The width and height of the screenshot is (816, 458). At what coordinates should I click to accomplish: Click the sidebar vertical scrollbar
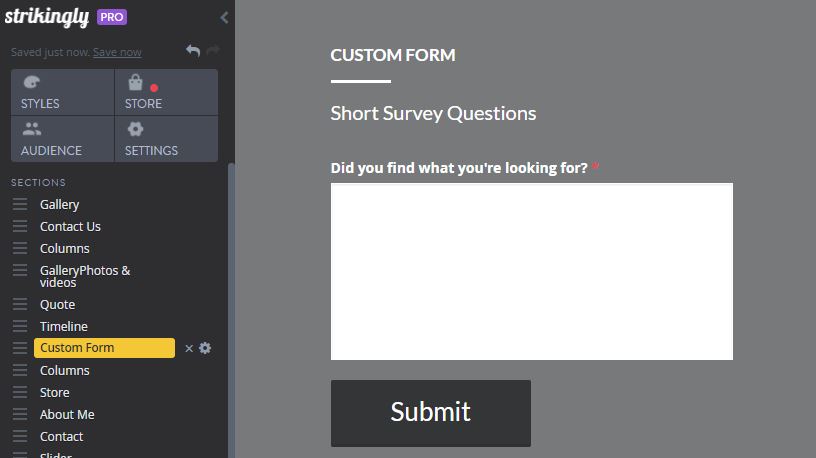click(231, 310)
